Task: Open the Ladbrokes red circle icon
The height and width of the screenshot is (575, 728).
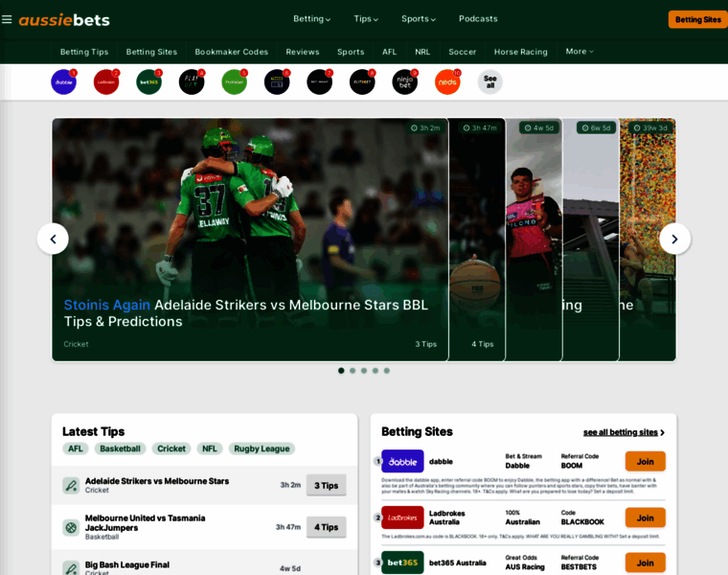Action: 106,82
